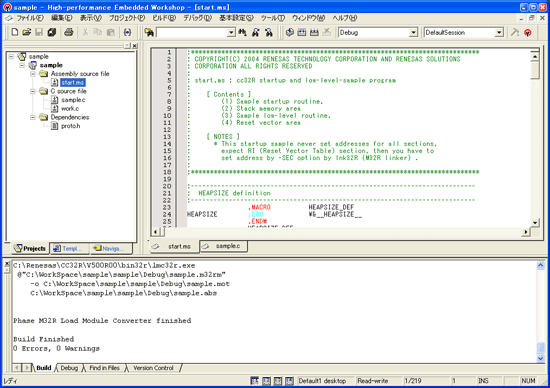Click the Find binoculars icon after the search box
Image resolution: width=550 pixels, height=388 pixels.
pos(243,33)
